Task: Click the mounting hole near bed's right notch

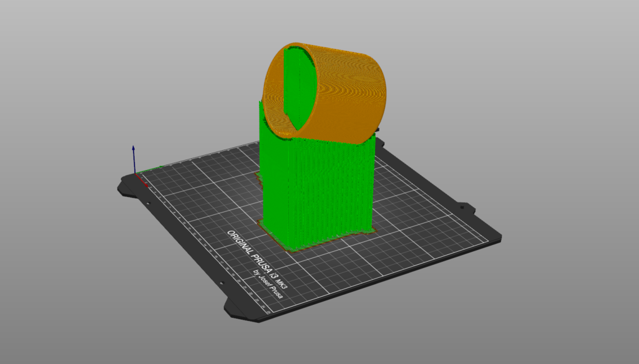Action: [x=461, y=206]
